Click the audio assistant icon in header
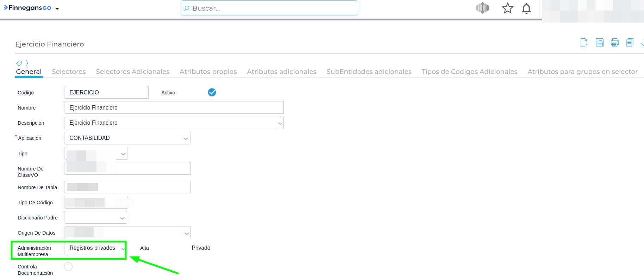 [482, 8]
